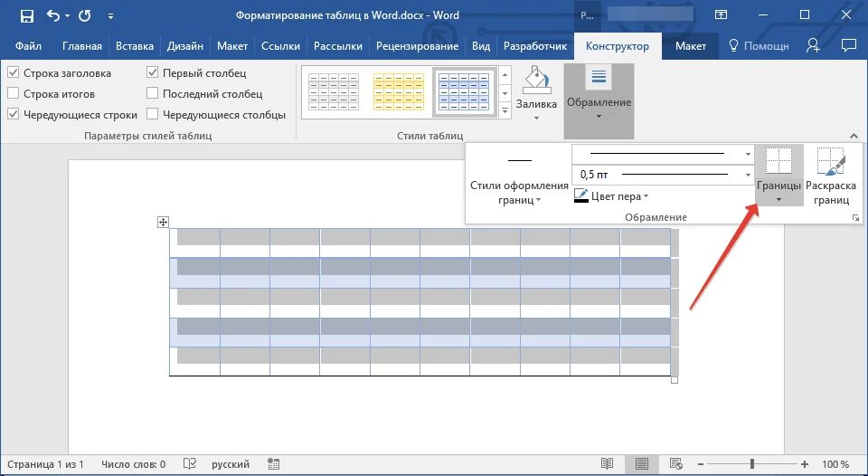
Task: Expand the full table styles gallery
Action: point(505,110)
